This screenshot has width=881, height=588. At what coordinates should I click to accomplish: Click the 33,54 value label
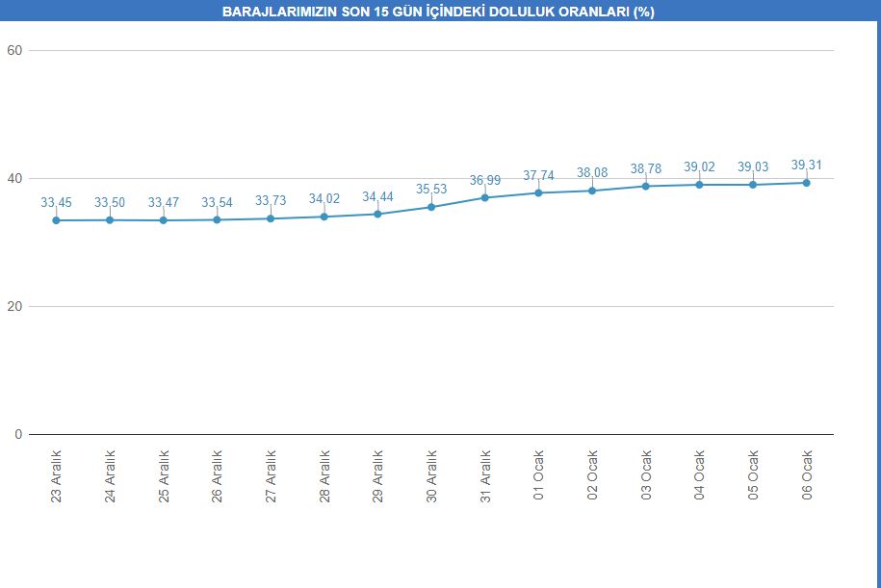pos(217,203)
